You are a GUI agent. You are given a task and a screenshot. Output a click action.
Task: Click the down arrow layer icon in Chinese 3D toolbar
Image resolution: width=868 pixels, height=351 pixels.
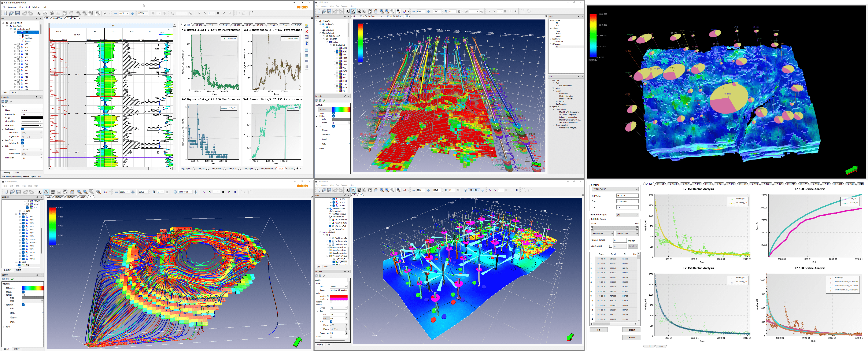154,192
